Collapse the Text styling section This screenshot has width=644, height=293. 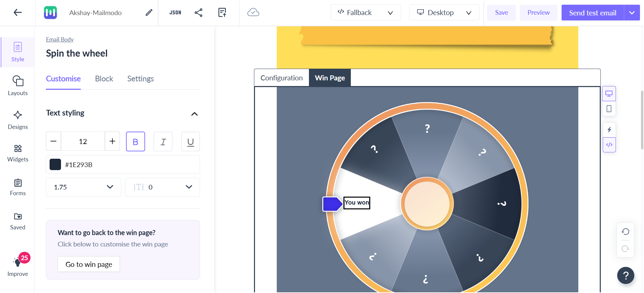click(194, 114)
